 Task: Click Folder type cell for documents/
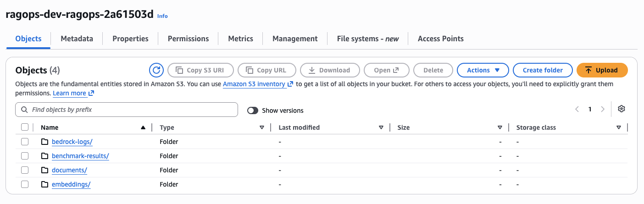coord(169,170)
